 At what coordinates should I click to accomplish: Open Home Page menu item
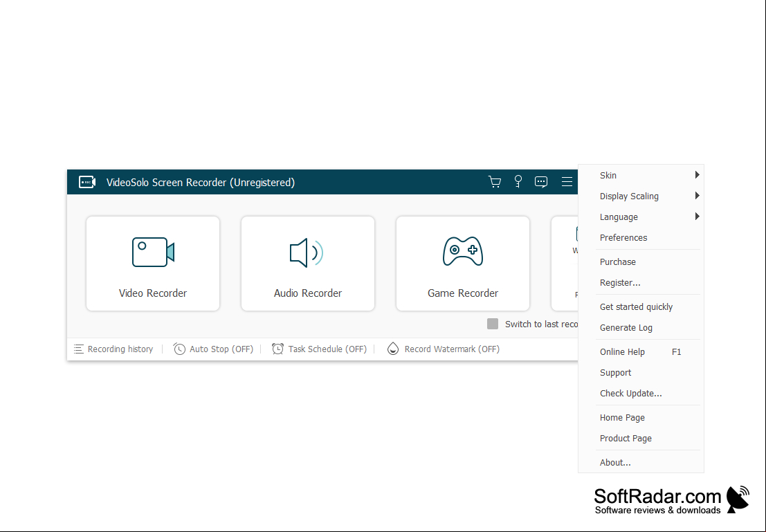point(641,418)
